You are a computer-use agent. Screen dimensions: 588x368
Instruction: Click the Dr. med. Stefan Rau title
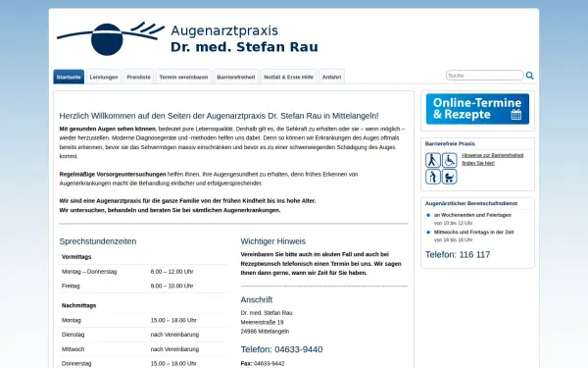(x=244, y=47)
